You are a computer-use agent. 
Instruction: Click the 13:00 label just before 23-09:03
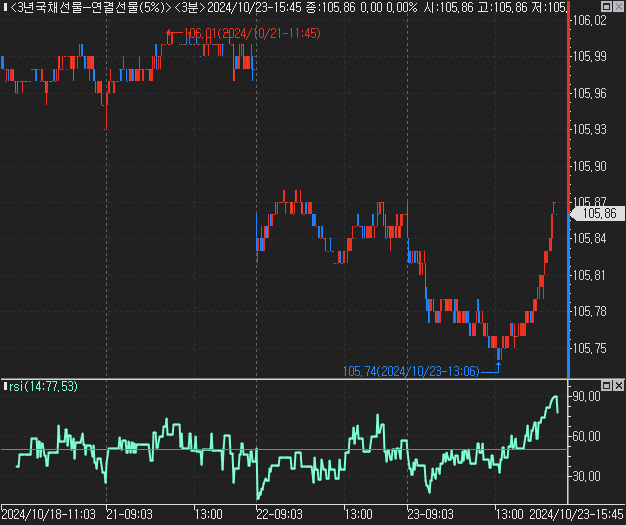click(359, 514)
